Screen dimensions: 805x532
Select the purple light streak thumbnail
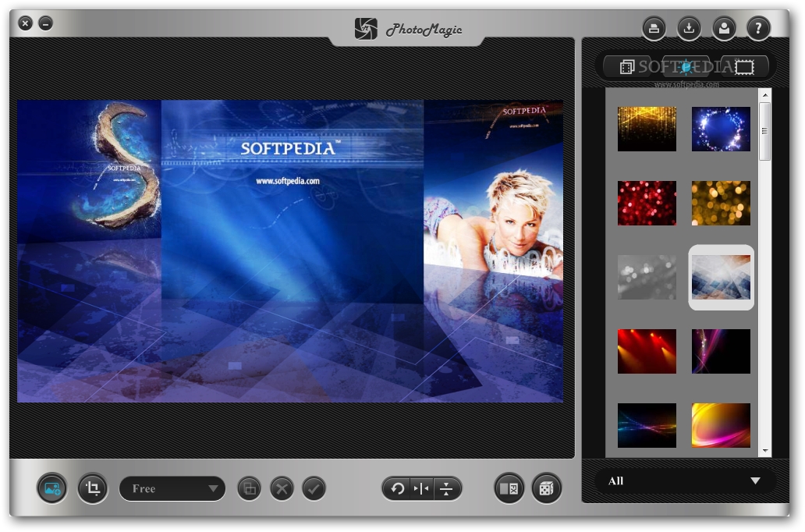click(721, 351)
